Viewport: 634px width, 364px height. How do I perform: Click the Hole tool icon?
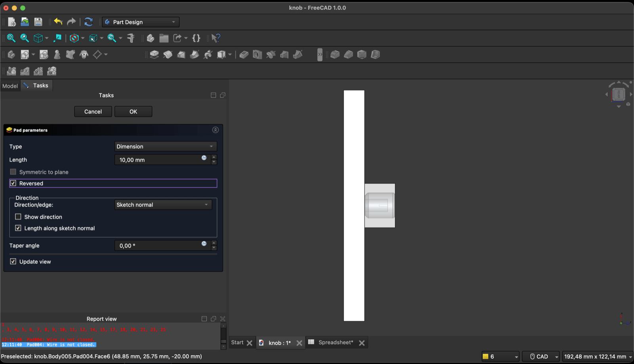tap(258, 54)
